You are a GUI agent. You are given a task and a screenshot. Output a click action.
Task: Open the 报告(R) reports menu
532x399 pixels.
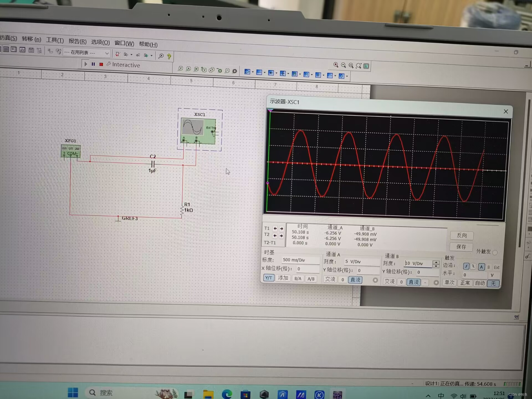tap(78, 41)
